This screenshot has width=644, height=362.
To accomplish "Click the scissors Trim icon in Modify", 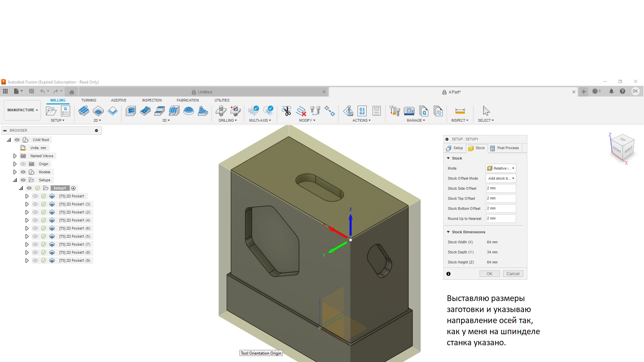I will tap(286, 111).
